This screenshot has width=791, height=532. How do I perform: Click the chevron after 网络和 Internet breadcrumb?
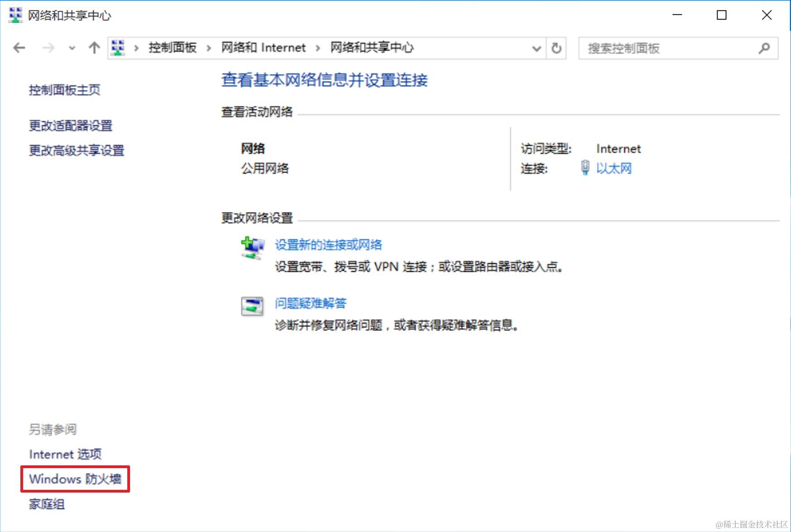pos(318,48)
